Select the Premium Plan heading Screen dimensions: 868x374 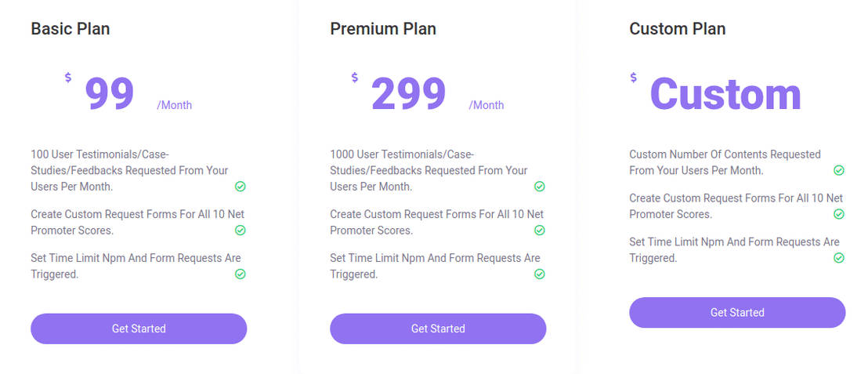[383, 29]
